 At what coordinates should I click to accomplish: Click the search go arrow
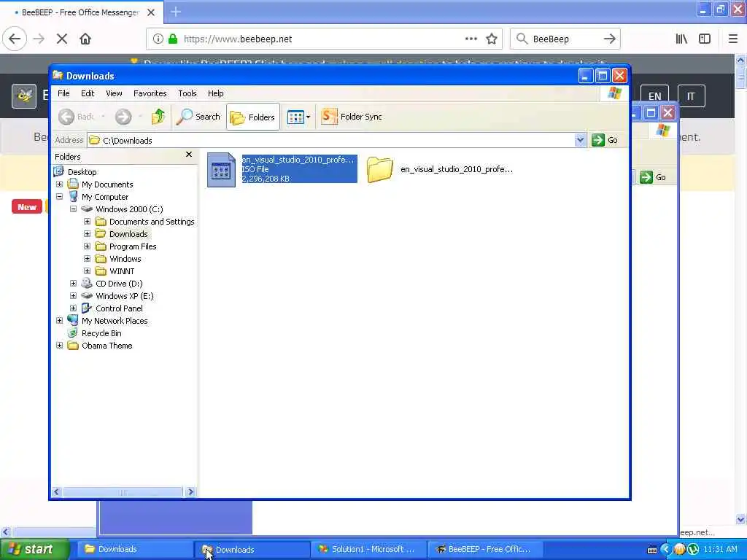click(x=609, y=39)
